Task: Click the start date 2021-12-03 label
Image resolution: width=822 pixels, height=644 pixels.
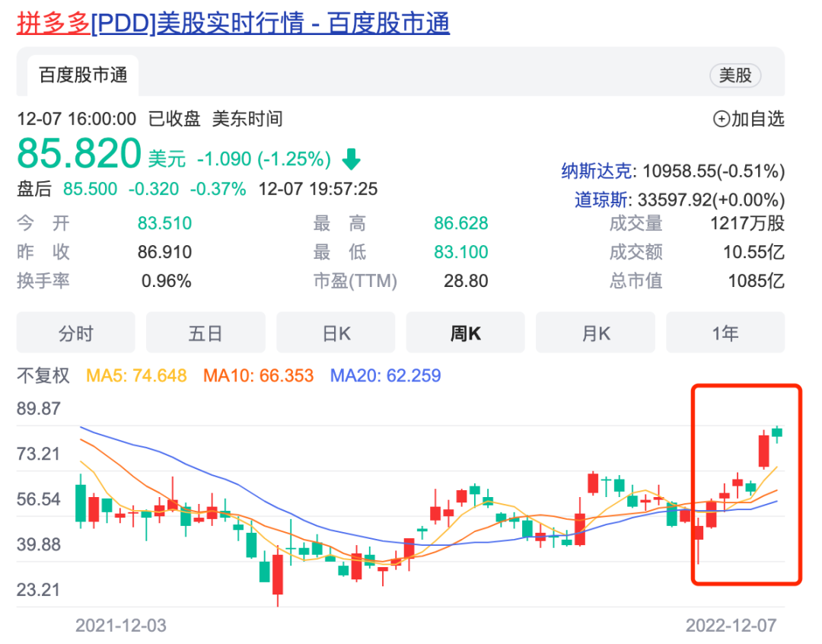Action: 120,626
